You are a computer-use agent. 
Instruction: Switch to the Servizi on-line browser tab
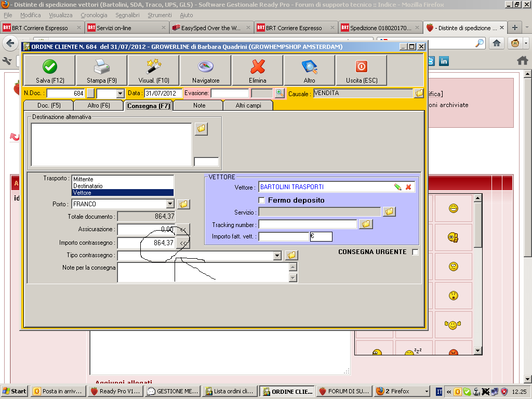[x=126, y=28]
